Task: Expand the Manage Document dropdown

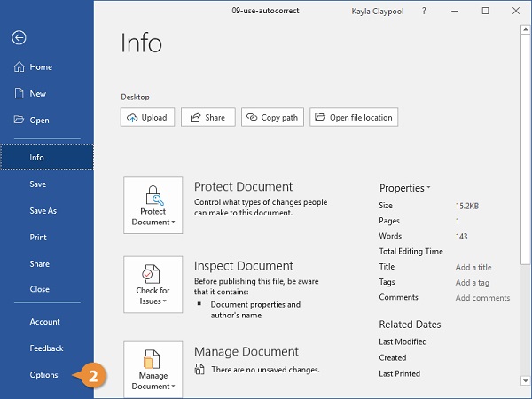Action: pos(153,370)
